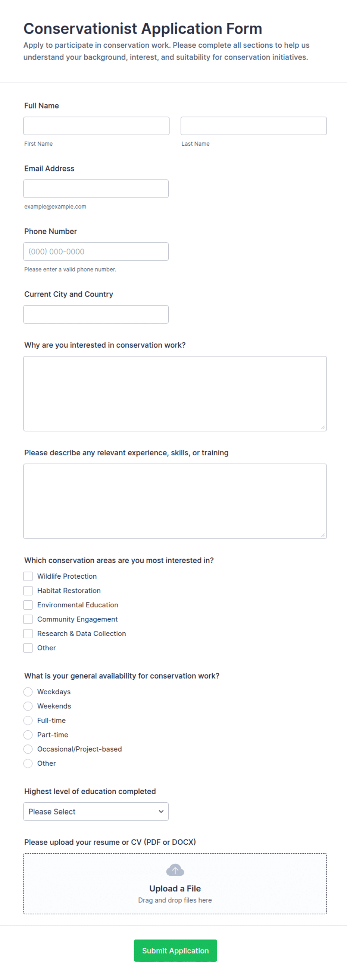The image size is (347, 980).
Task: Click the Current City and Country field
Action: [96, 314]
